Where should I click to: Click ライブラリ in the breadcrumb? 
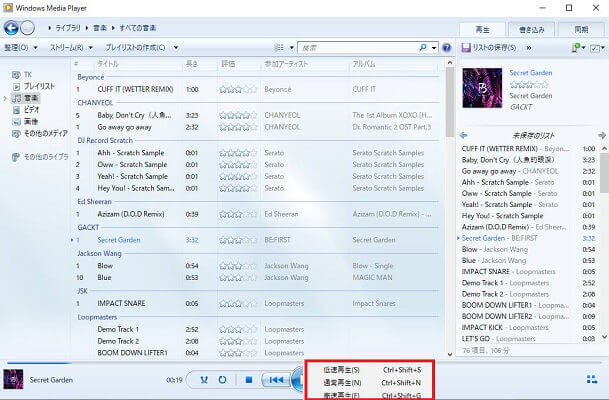coord(68,28)
